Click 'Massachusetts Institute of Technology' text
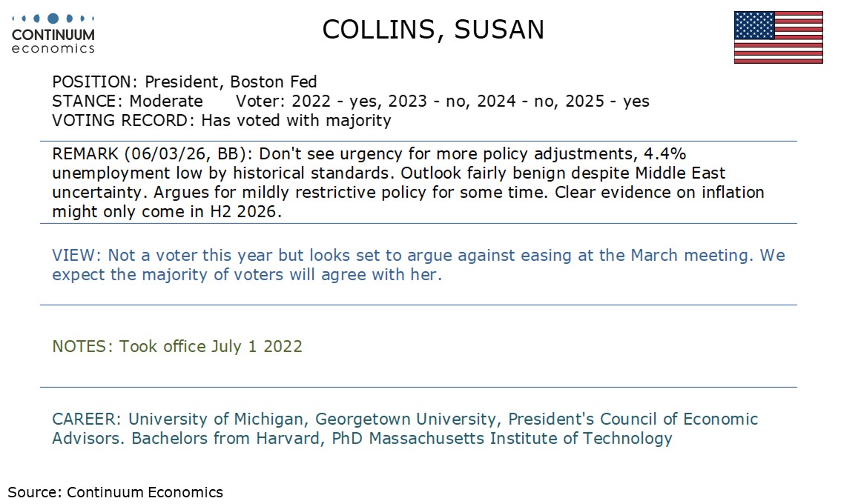Screen dimensions: 841x504 point(520,438)
